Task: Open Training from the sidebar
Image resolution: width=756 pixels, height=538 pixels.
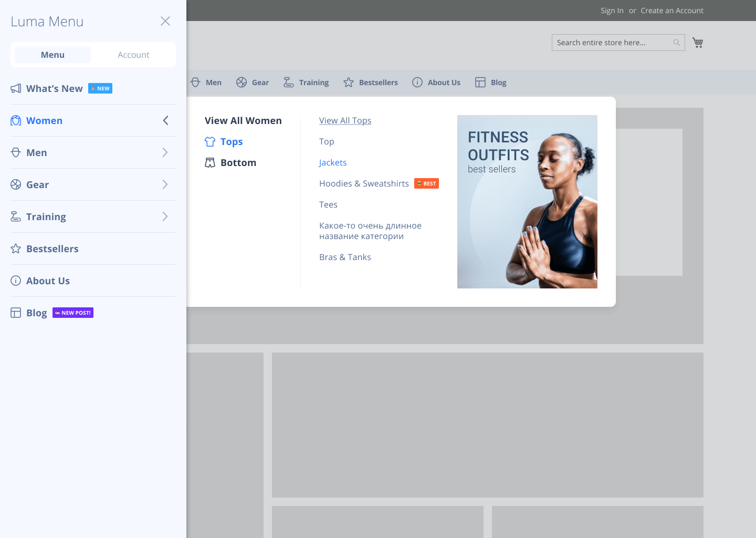Action: pos(46,216)
